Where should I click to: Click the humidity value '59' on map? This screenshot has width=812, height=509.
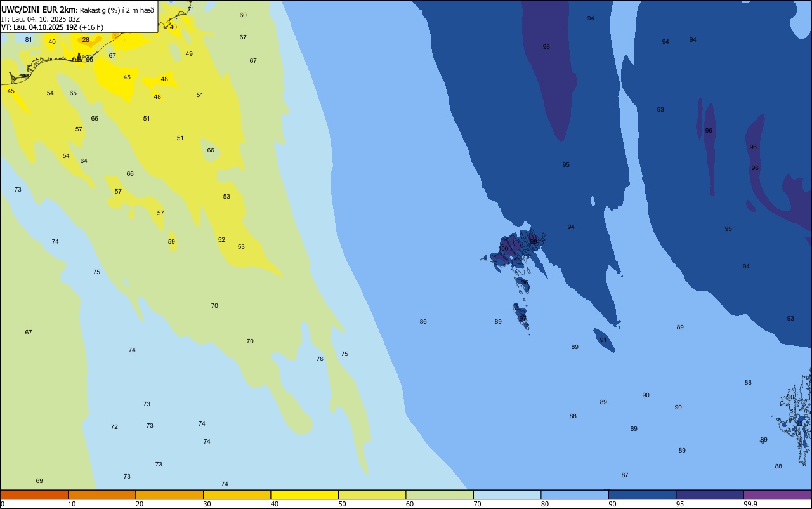[x=171, y=242]
